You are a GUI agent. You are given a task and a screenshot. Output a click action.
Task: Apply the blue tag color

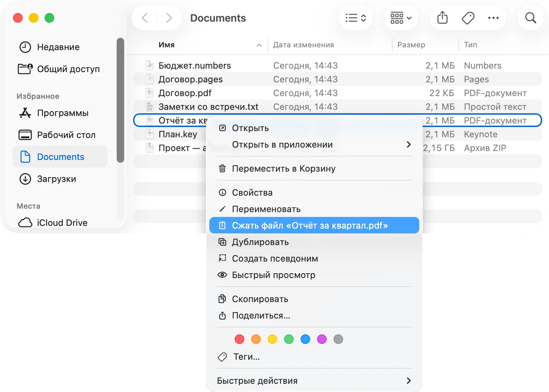tap(305, 339)
